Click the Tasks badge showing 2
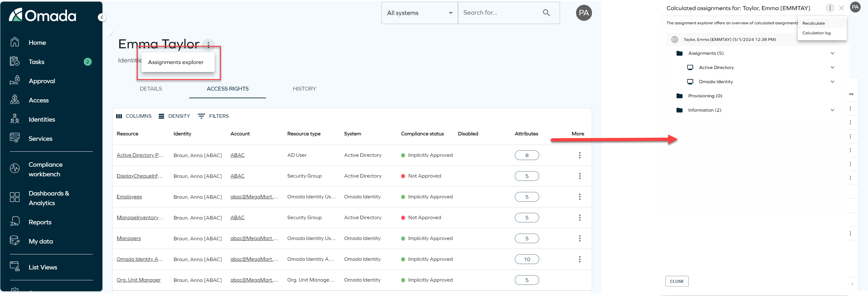The width and height of the screenshot is (868, 296). click(88, 62)
